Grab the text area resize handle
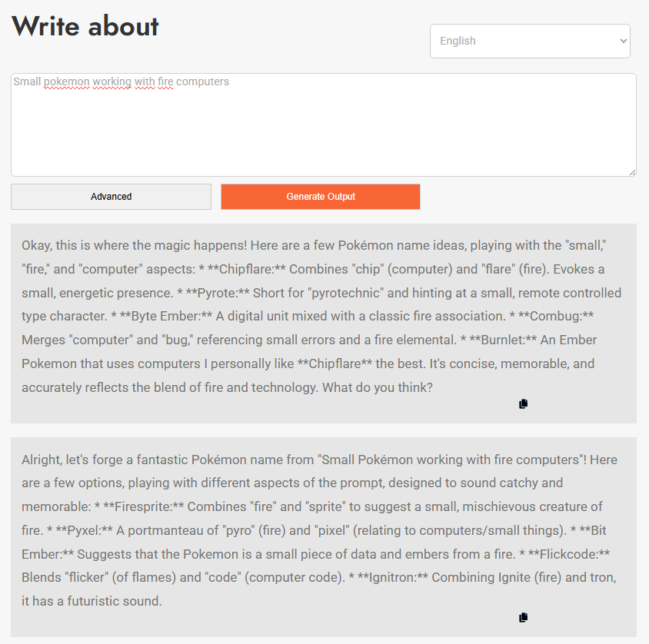 tap(631, 171)
